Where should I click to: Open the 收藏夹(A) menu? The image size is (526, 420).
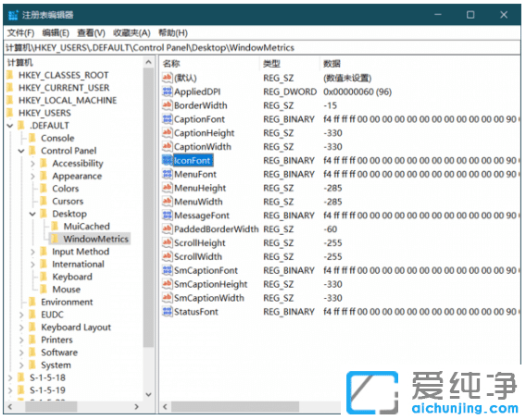click(131, 33)
